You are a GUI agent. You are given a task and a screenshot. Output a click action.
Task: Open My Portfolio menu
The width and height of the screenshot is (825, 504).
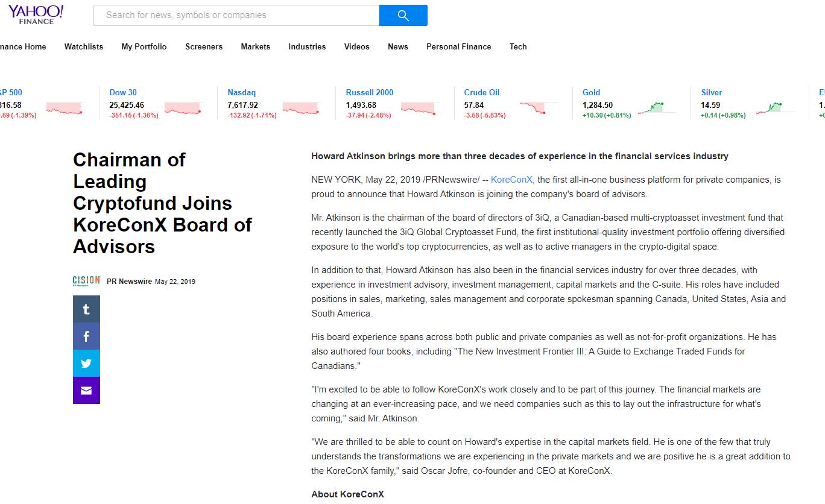[144, 46]
